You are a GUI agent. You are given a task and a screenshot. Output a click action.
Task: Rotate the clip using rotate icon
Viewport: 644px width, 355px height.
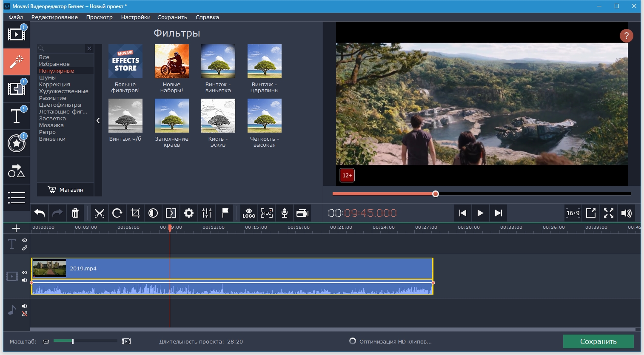117,213
